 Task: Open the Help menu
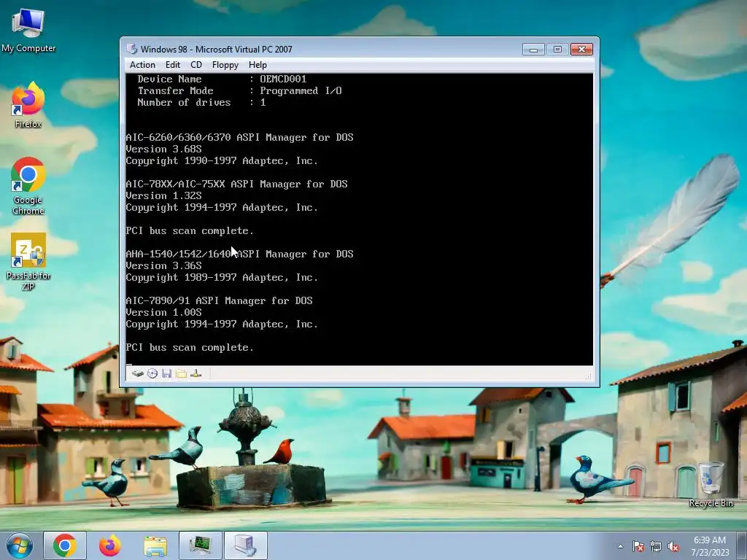coord(258,65)
